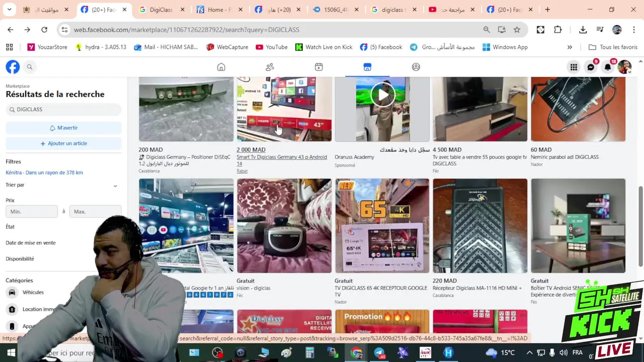Open the Facebook home icon

221,67
